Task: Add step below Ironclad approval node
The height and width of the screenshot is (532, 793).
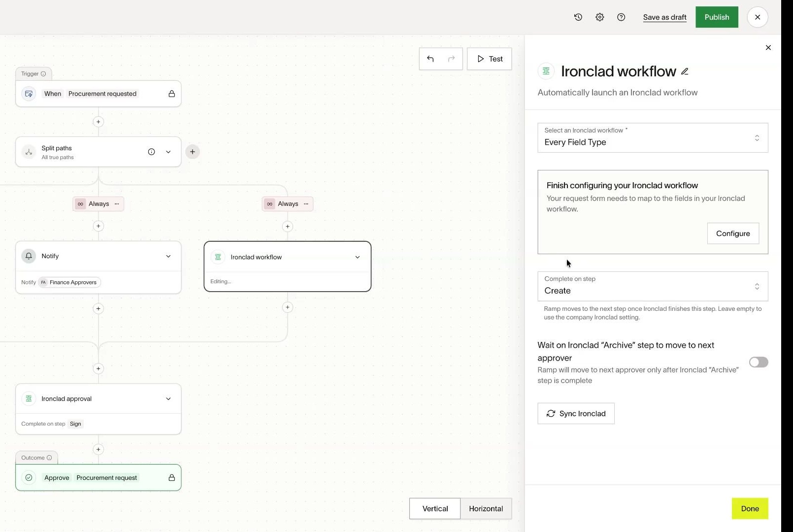Action: click(98, 449)
